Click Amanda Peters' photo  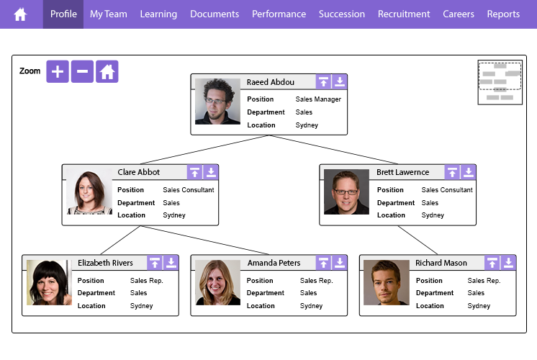click(218, 282)
